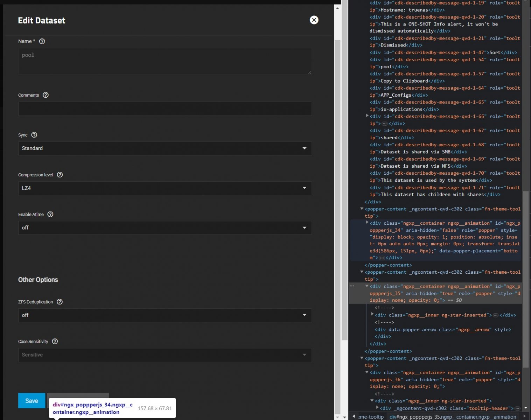
Task: Open the Name field help tooltip
Action: 42,41
